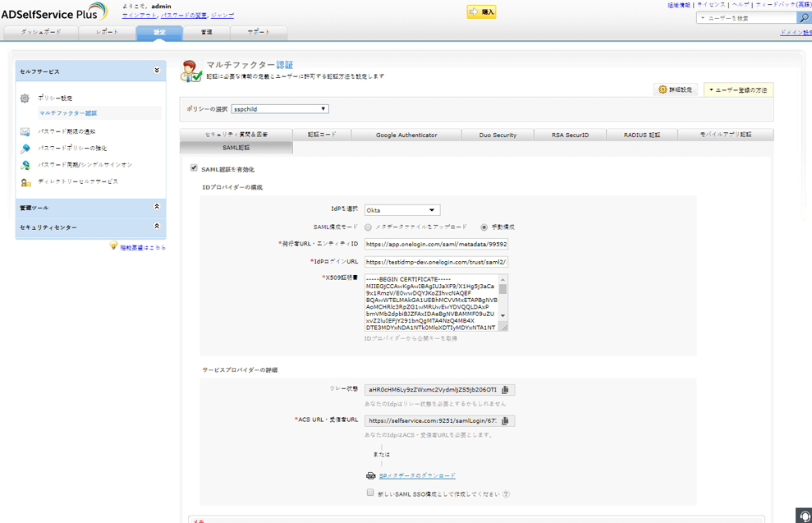This screenshot has width=812, height=523.
Task: Click the SPメタデータのダウンロード link
Action: tap(417, 475)
